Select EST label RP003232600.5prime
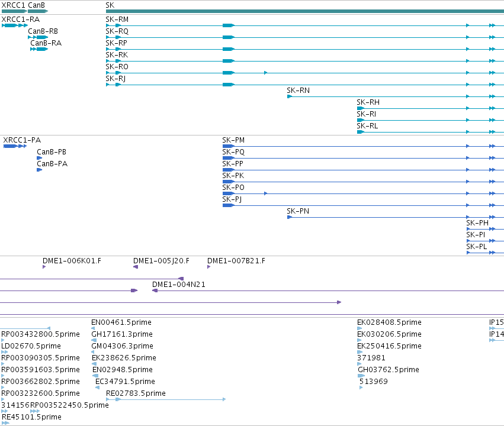 [40, 393]
